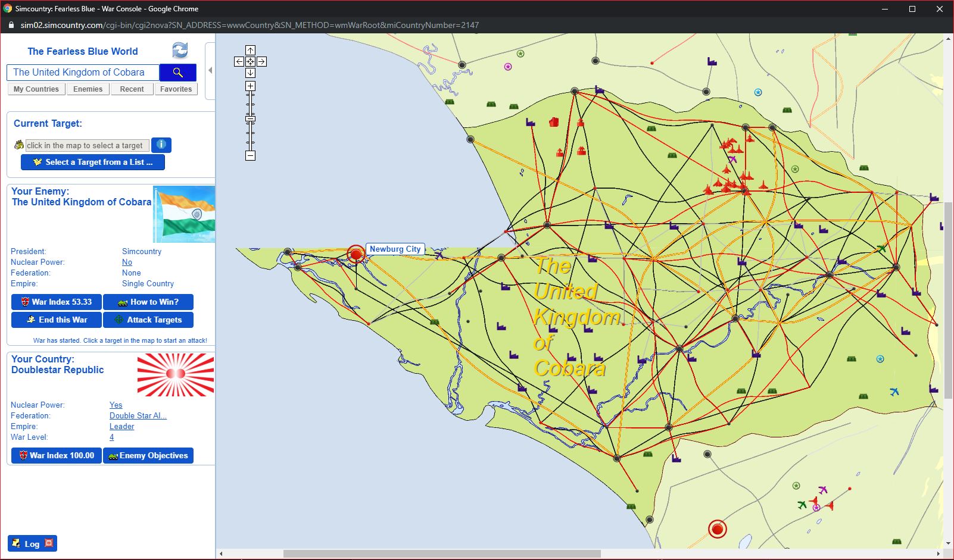The width and height of the screenshot is (954, 560).
Task: Click the map zoom slider handle
Action: coord(251,119)
